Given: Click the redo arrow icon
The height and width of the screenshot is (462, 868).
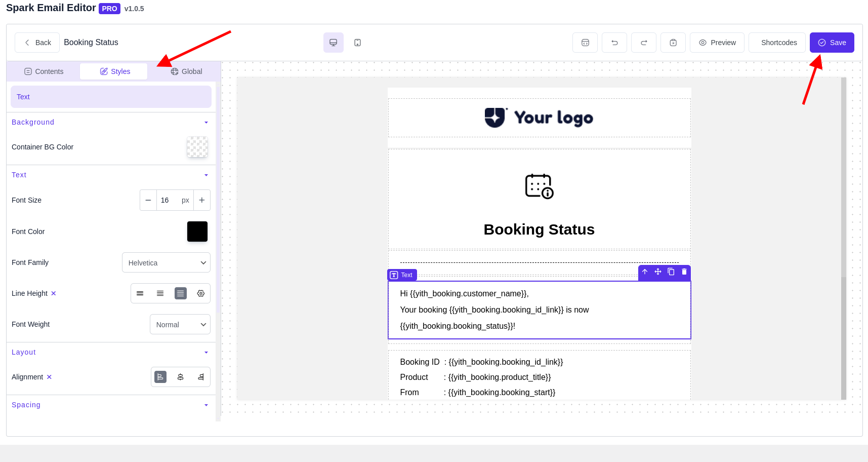Looking at the screenshot, I should point(643,43).
